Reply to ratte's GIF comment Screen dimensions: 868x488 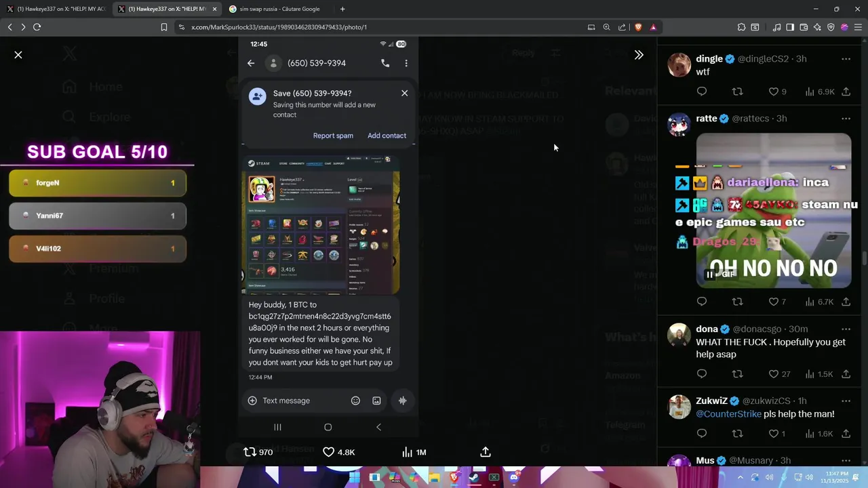(702, 302)
